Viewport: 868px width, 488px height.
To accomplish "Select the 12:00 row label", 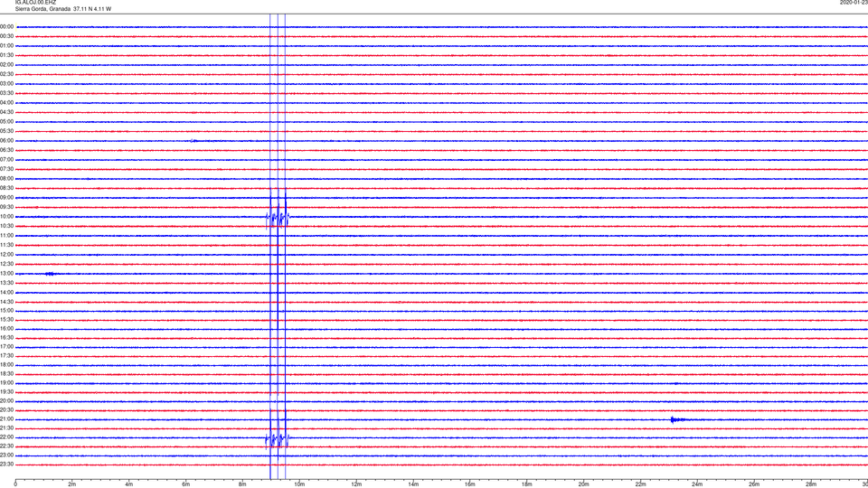I will click(x=6, y=255).
